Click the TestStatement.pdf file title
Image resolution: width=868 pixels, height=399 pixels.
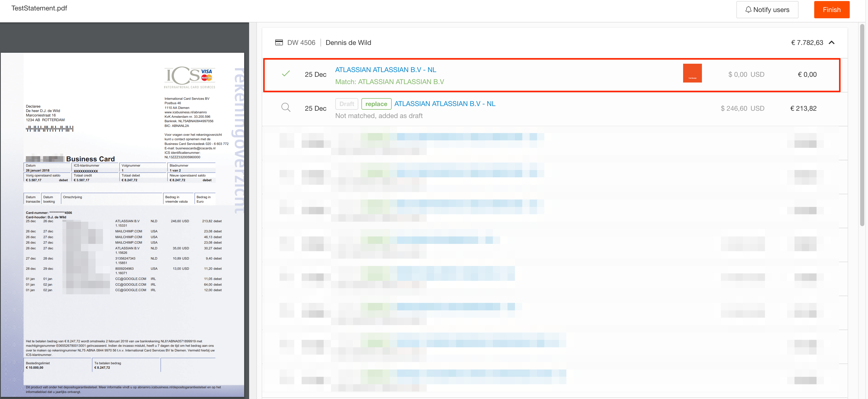click(x=39, y=8)
